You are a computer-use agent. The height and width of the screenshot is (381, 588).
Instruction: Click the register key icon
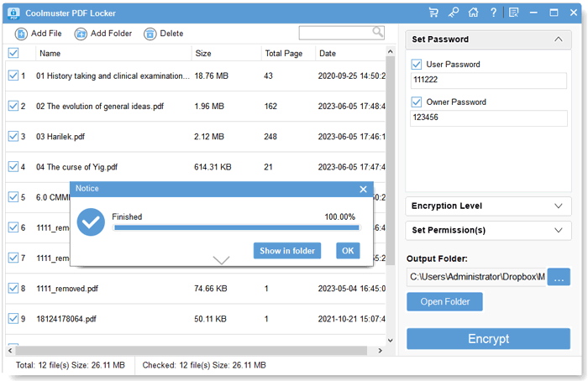pos(454,13)
